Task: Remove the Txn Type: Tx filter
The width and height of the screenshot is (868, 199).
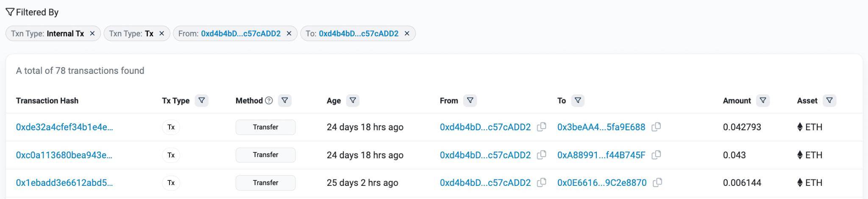Action: tap(161, 34)
